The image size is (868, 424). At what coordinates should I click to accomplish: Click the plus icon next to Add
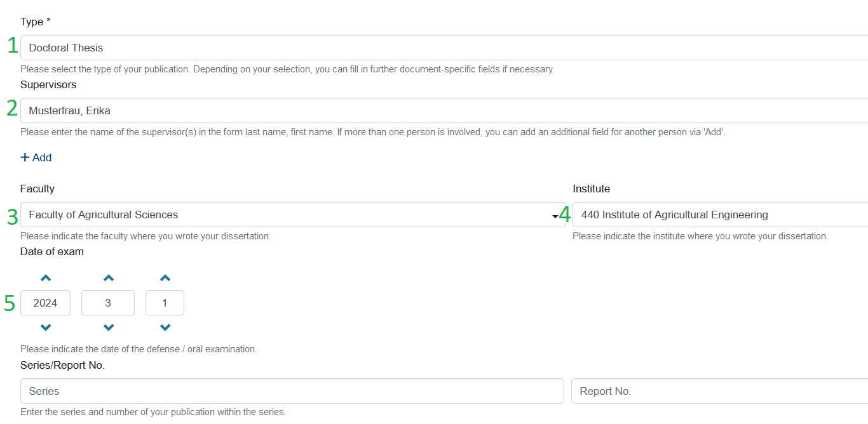pyautogui.click(x=25, y=157)
